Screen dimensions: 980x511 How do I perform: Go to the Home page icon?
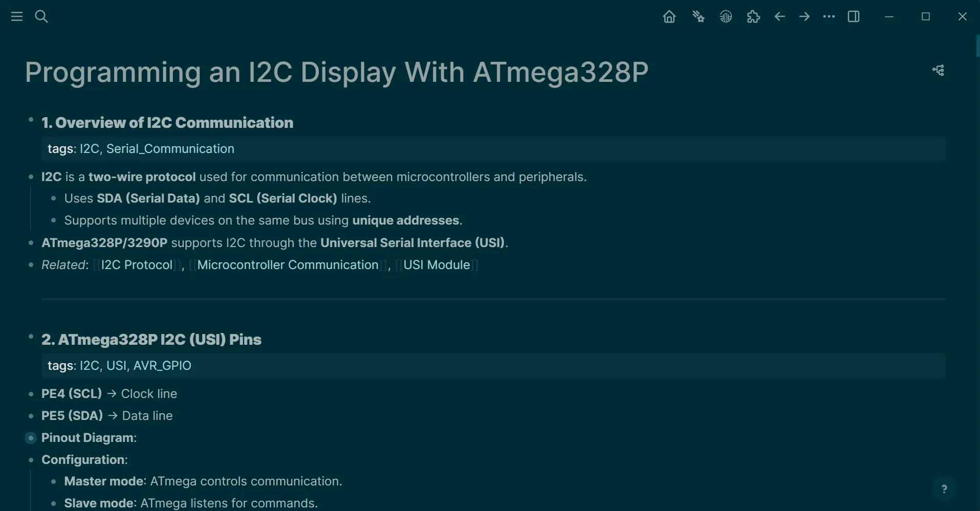click(x=669, y=17)
